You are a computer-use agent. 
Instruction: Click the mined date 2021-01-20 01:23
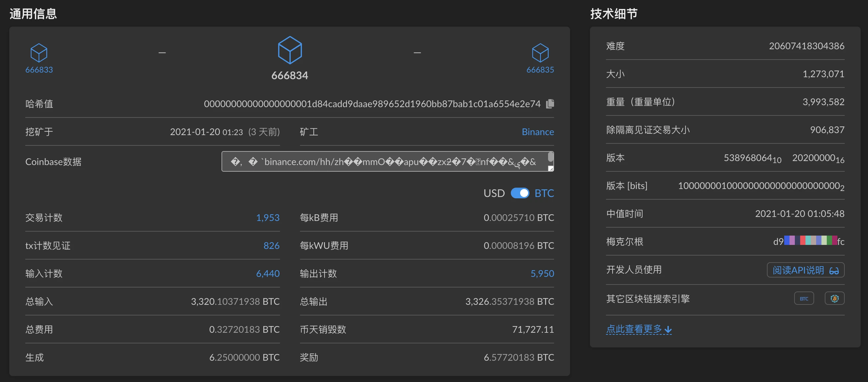[x=206, y=132]
